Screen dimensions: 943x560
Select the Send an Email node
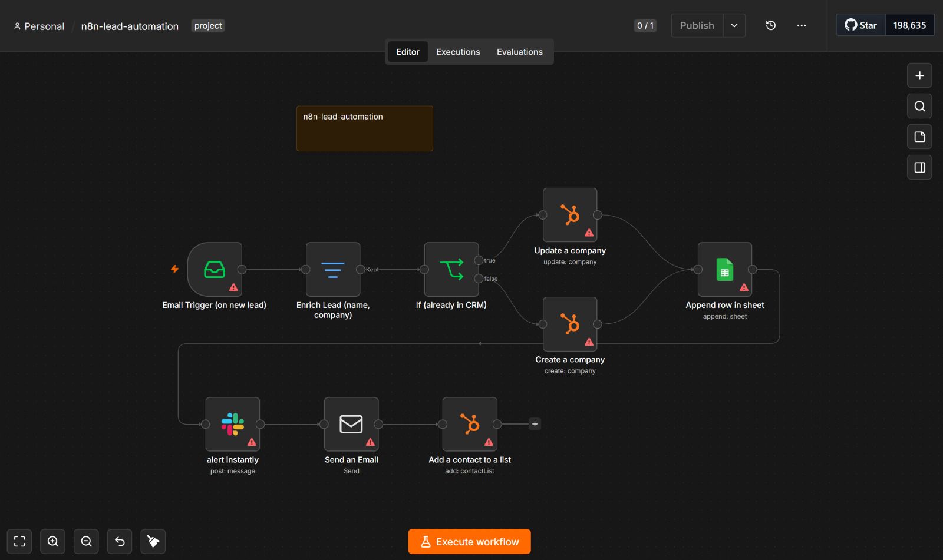click(x=351, y=424)
